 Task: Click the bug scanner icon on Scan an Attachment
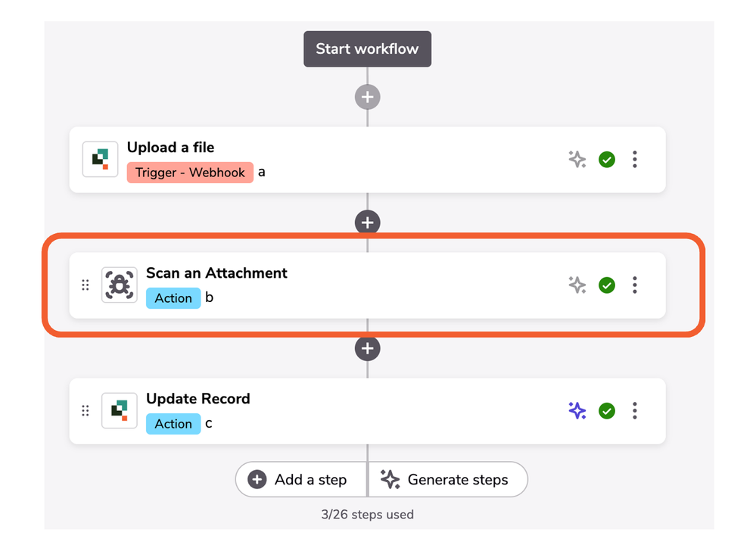tap(120, 285)
